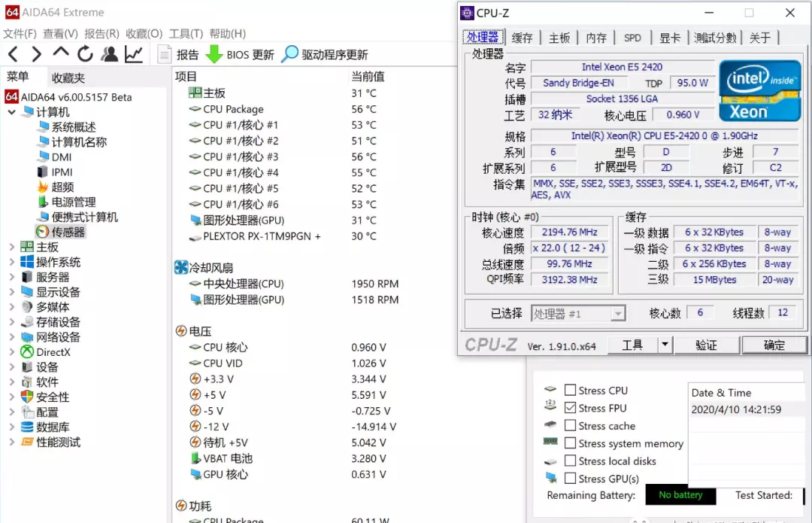Click the 冷却风扇 fan section icon
This screenshot has height=523, width=812.
pos(181,267)
